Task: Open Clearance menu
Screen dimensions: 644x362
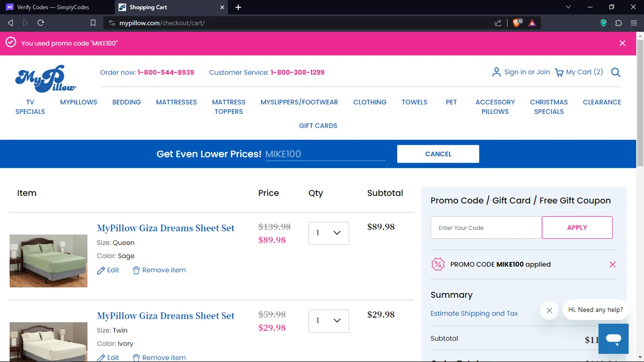Action: pos(602,102)
